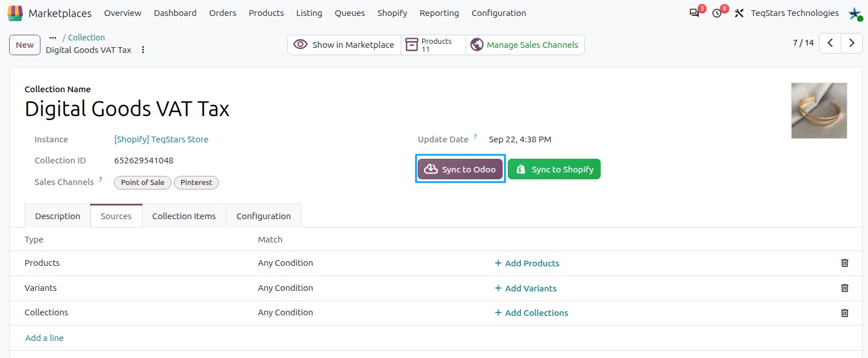Delete the Products source row

point(845,263)
